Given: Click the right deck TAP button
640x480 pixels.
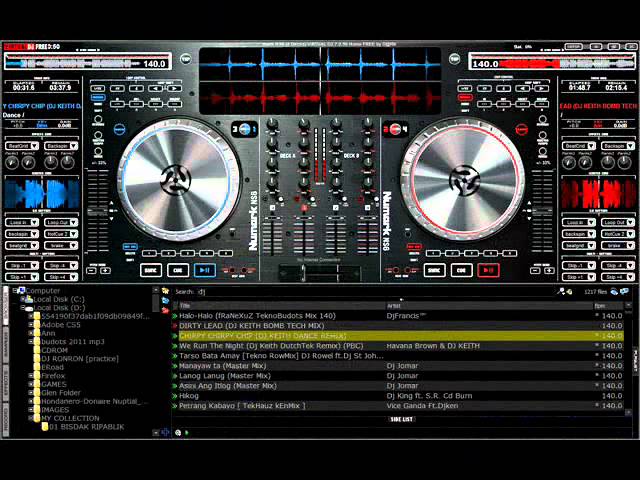Looking at the screenshot, I should point(454,59).
